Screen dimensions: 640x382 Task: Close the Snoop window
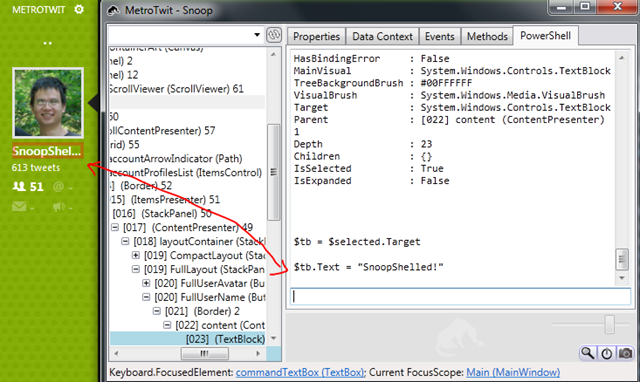point(618,7)
